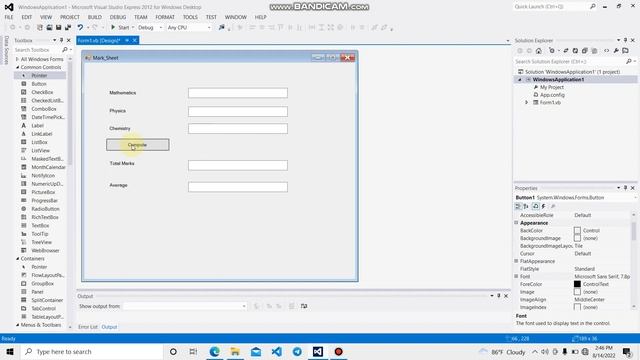The height and width of the screenshot is (360, 640).
Task: Open the DEBUG menu
Action: pos(118,17)
